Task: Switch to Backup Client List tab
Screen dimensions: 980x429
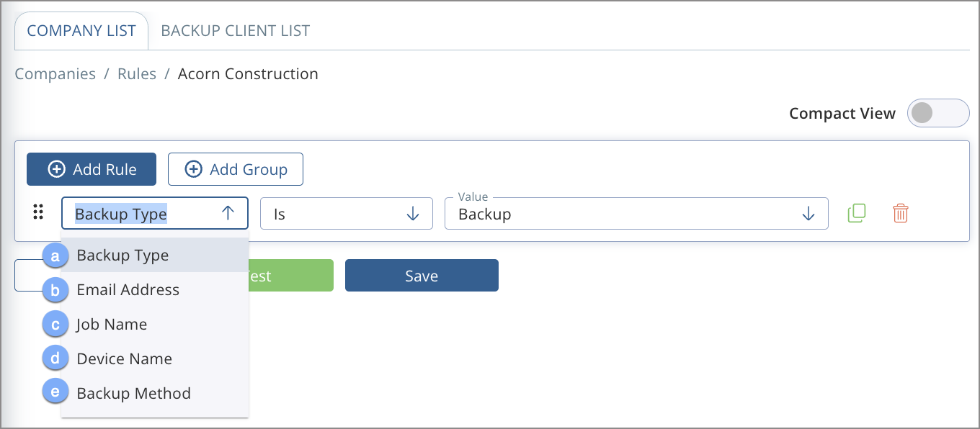Action: pos(236,31)
